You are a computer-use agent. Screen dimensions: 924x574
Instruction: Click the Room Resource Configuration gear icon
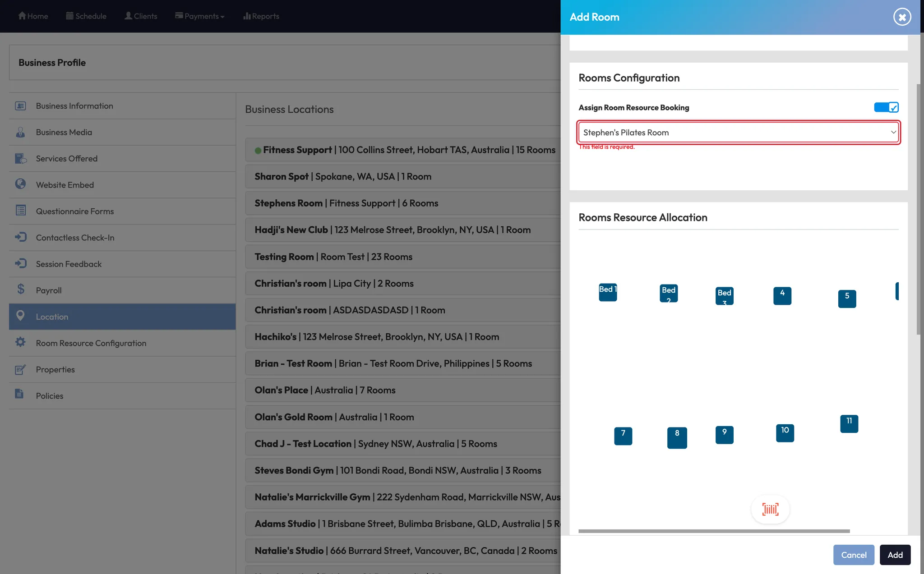click(20, 342)
